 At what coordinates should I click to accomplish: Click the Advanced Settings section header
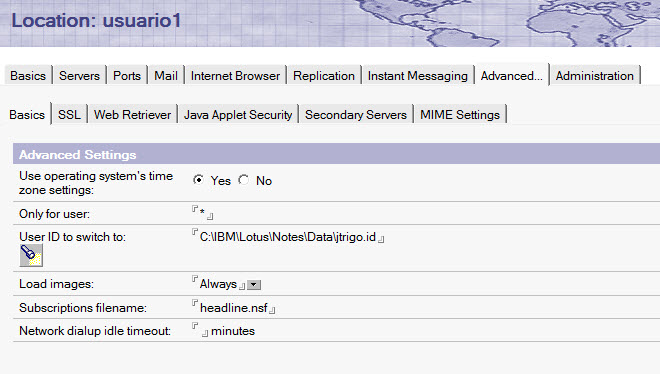[x=336, y=154]
